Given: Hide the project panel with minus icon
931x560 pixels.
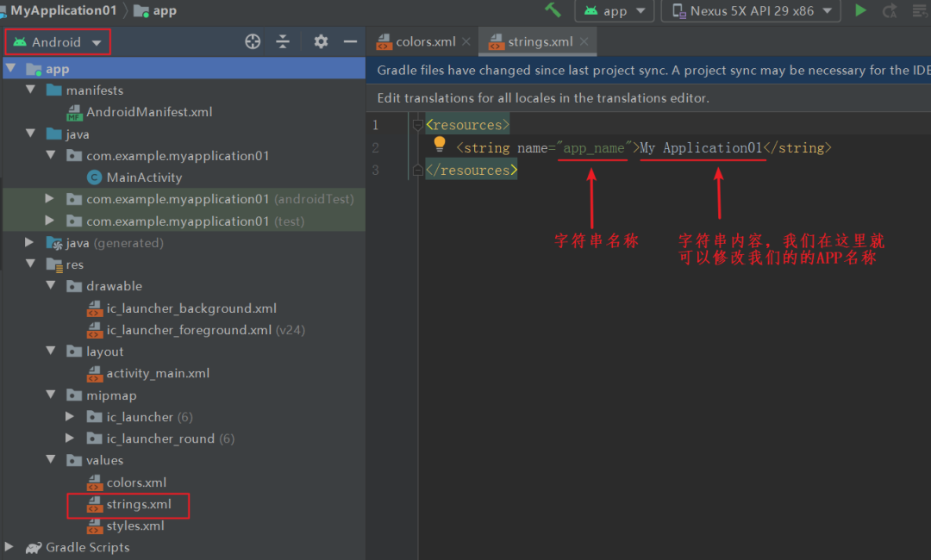Looking at the screenshot, I should [350, 41].
